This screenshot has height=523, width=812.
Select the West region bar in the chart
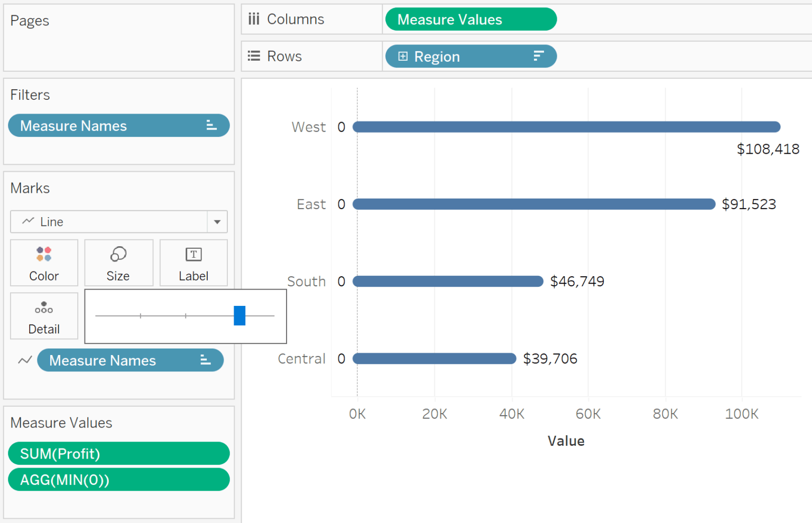coord(566,127)
